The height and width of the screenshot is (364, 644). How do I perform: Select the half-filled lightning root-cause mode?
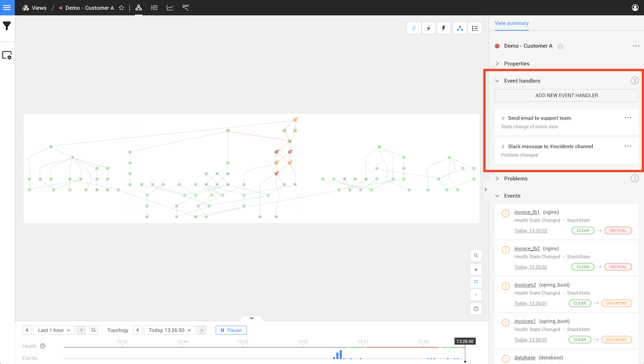click(429, 28)
